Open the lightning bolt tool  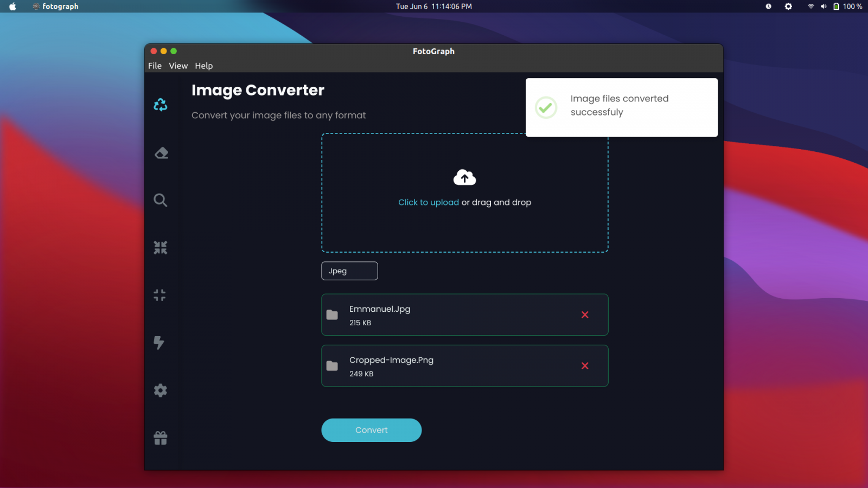[159, 343]
